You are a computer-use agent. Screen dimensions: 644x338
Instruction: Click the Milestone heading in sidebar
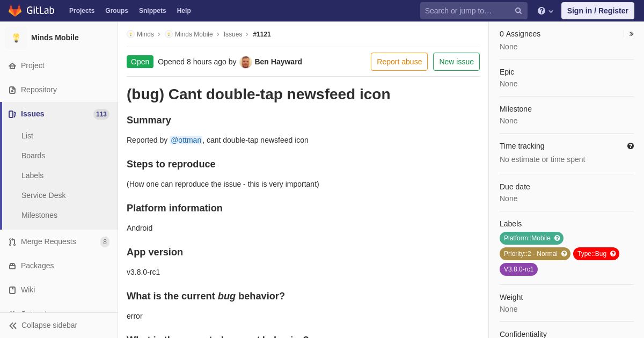(x=516, y=109)
